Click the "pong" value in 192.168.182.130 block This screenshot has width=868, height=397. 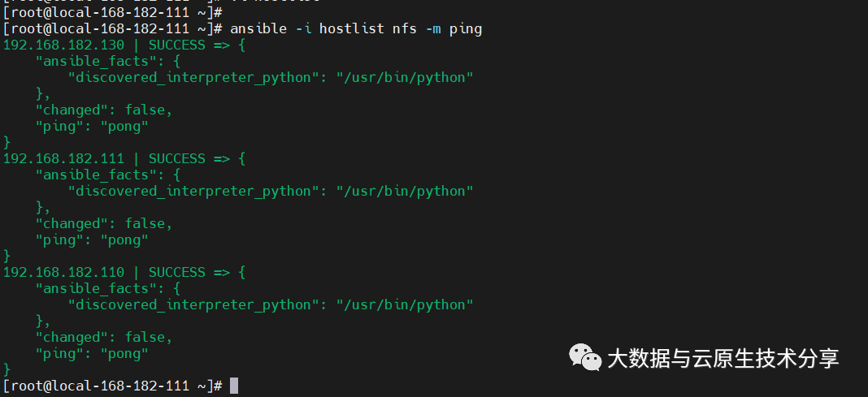tap(124, 126)
